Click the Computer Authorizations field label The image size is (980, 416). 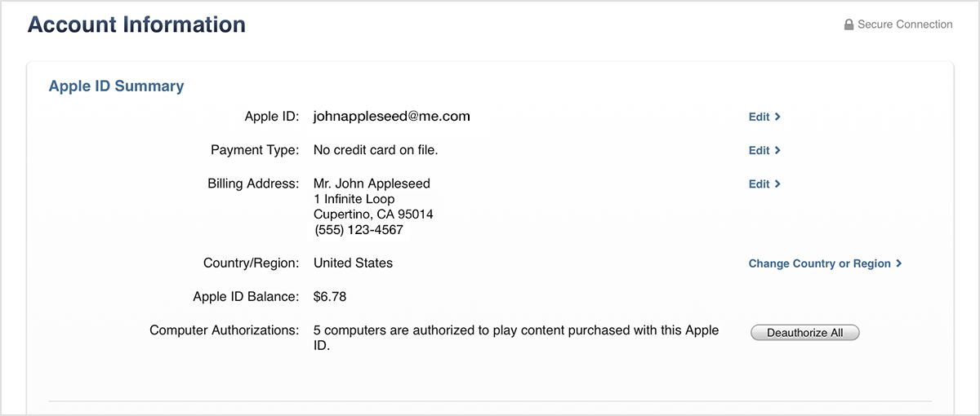coord(225,330)
